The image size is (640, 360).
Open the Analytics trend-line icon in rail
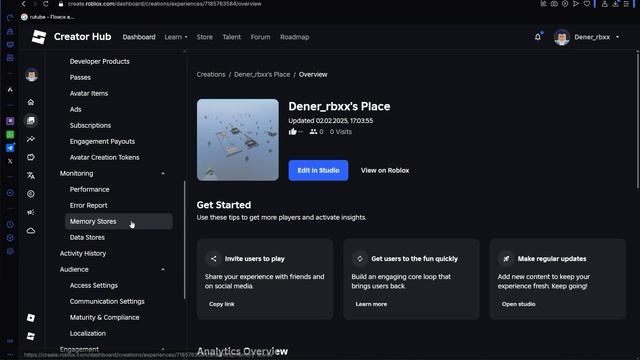(x=31, y=139)
